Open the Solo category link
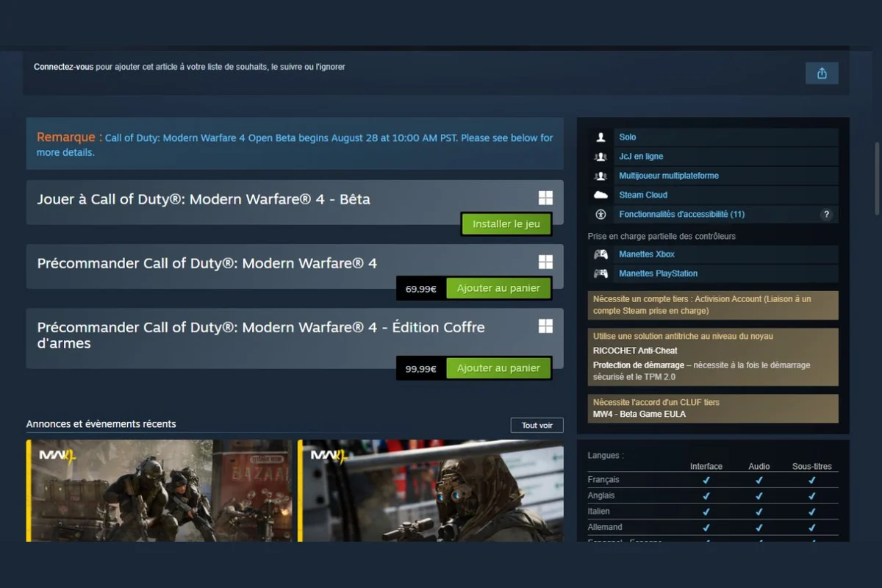Viewport: 882px width, 588px height. coord(628,137)
